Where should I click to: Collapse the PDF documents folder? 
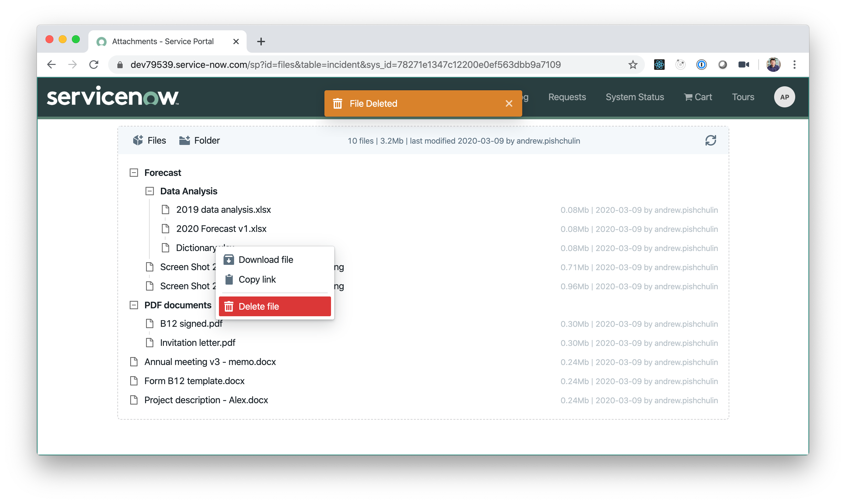pos(133,305)
